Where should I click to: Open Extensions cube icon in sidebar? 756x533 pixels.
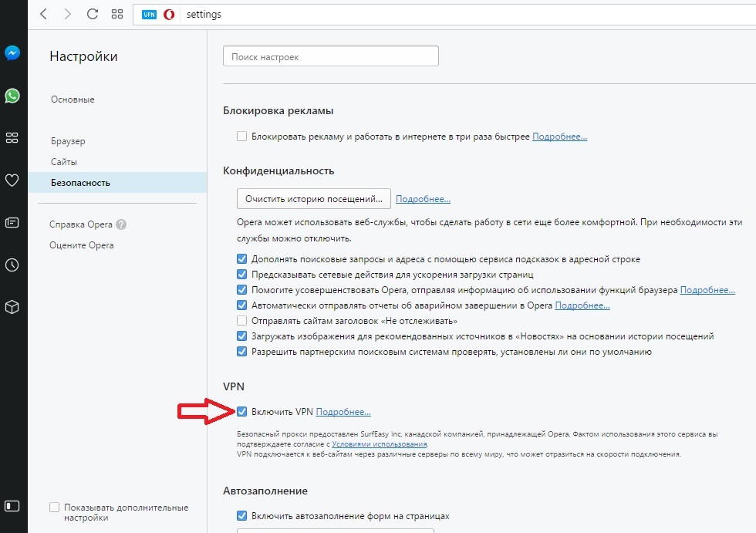(12, 307)
